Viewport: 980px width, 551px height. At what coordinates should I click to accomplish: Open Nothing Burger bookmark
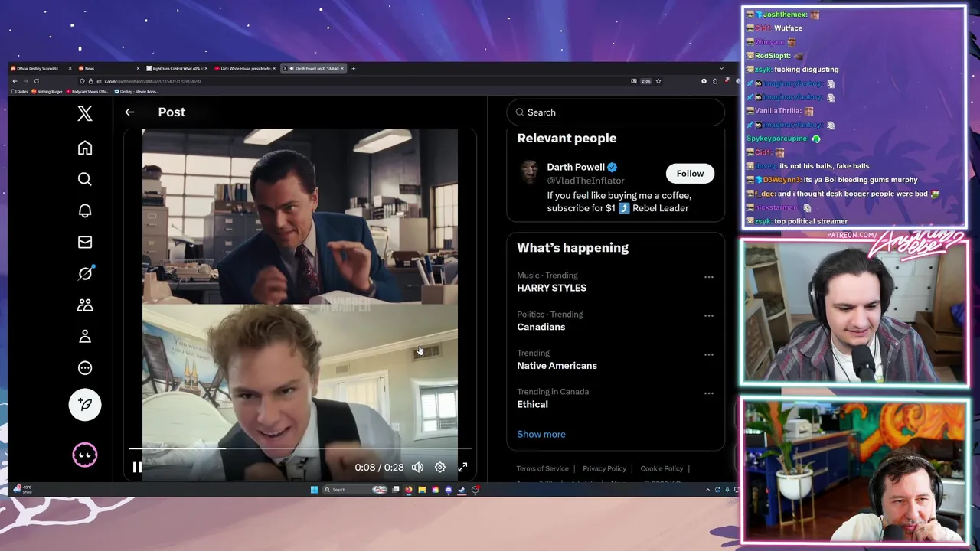pyautogui.click(x=48, y=91)
